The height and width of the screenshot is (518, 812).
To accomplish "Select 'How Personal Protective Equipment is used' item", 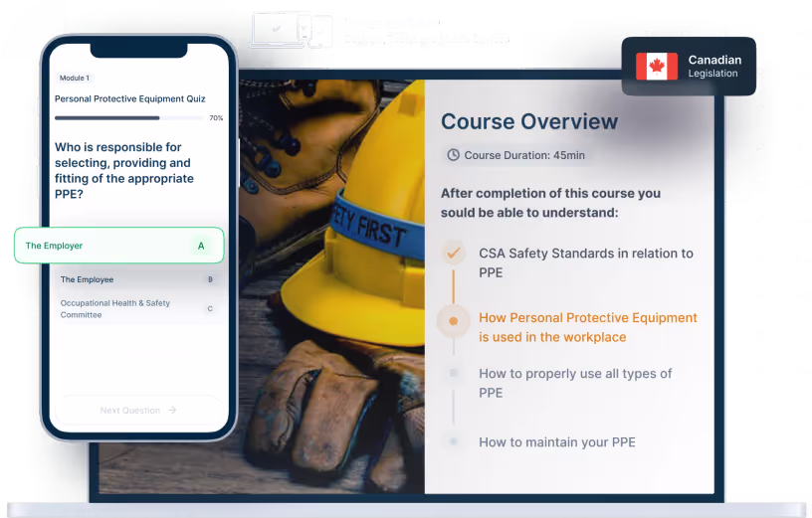I will point(588,327).
